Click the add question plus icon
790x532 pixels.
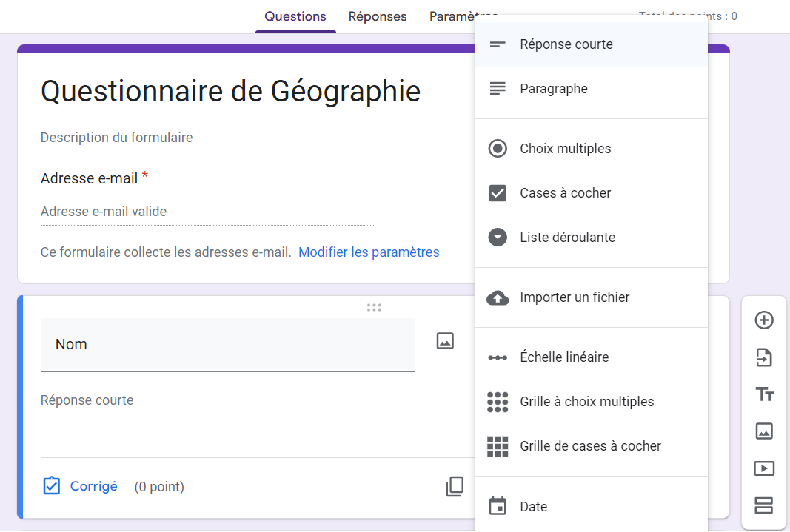tap(763, 320)
